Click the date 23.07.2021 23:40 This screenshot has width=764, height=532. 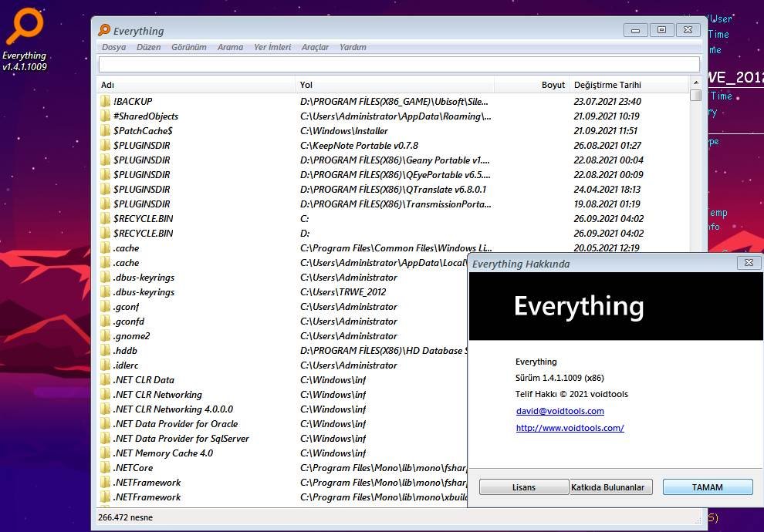click(x=607, y=101)
